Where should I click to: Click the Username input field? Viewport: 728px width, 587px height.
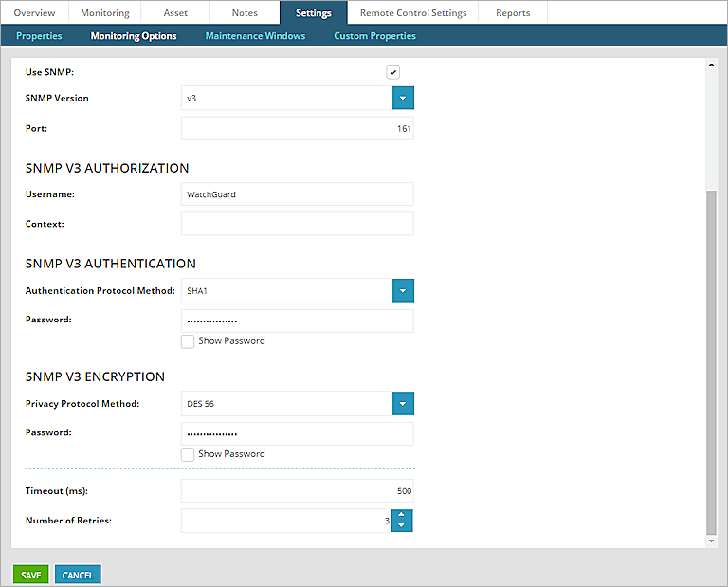(297, 194)
